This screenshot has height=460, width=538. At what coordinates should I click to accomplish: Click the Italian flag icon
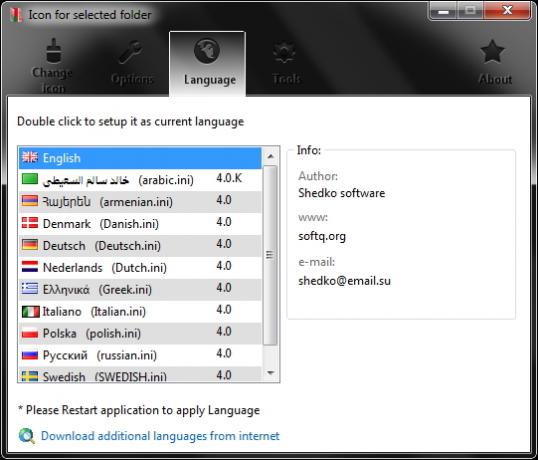point(31,311)
